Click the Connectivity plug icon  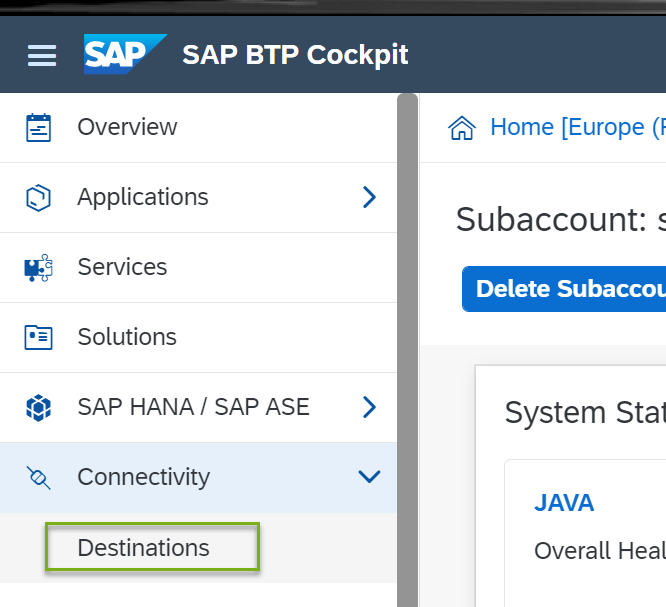coord(38,477)
